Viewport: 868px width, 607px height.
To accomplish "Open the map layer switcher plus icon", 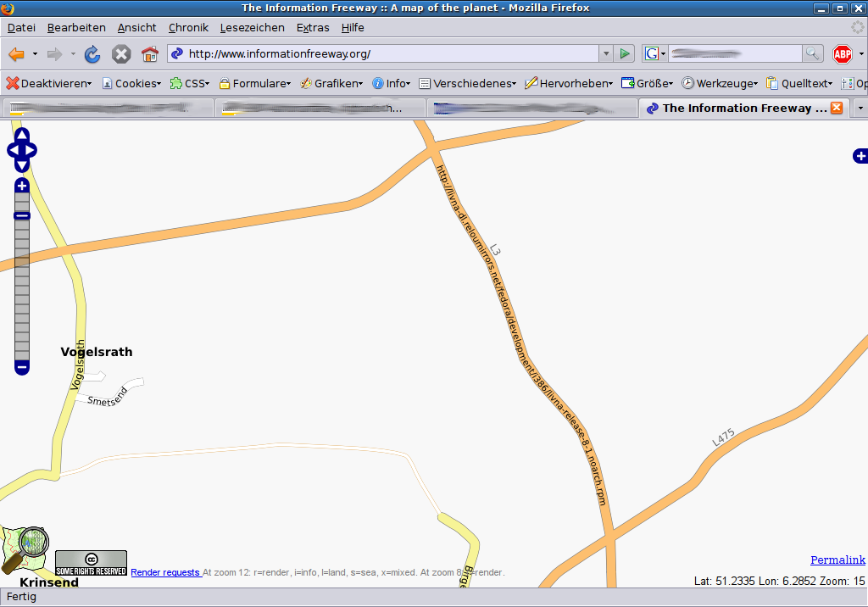I will pyautogui.click(x=860, y=156).
